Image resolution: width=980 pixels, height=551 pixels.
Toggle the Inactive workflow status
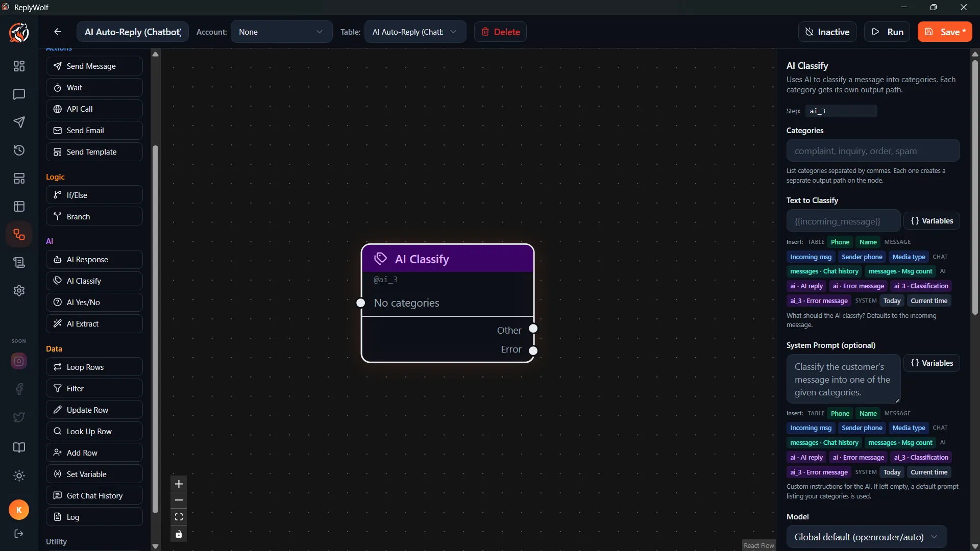coord(827,32)
